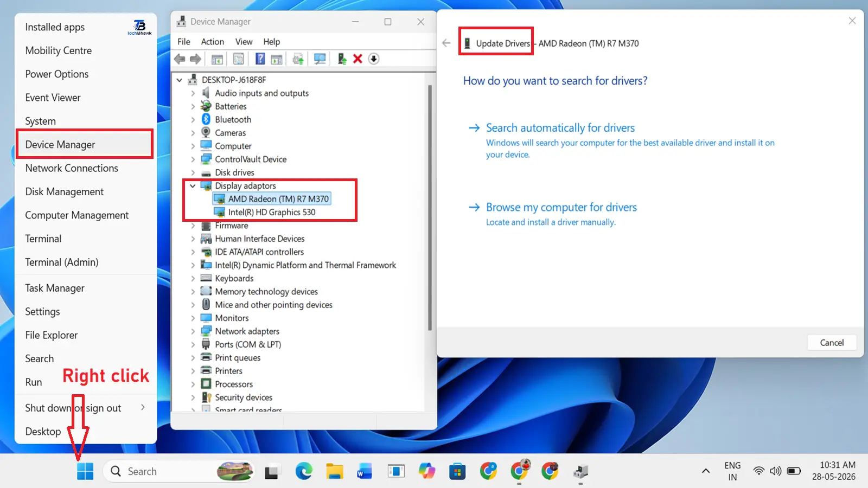Click the black down-arrow Disable device icon
Viewport: 868px width, 488px height.
[x=374, y=59]
